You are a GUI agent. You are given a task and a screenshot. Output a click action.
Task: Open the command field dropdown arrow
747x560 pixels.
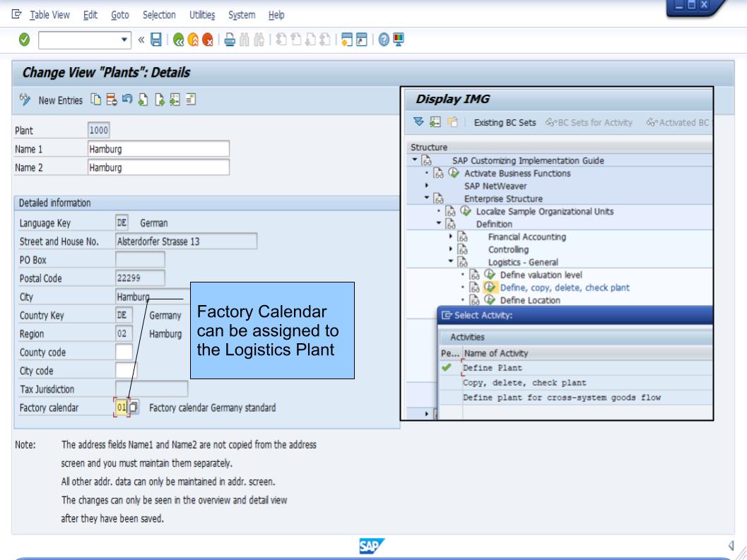coord(124,40)
